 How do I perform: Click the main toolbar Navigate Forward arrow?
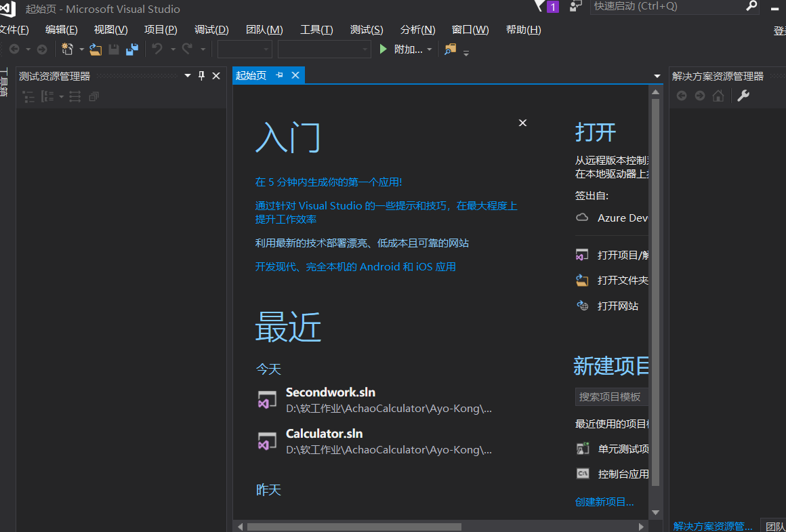(42, 49)
